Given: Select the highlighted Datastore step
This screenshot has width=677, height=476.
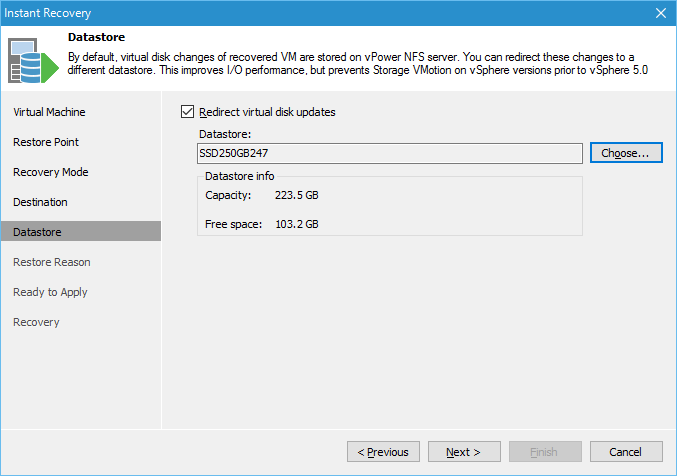Looking at the screenshot, I should point(81,232).
